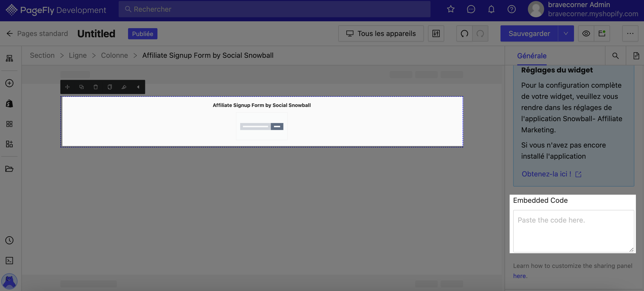Switch to the Générale tab
This screenshot has height=291, width=644.
coord(532,56)
